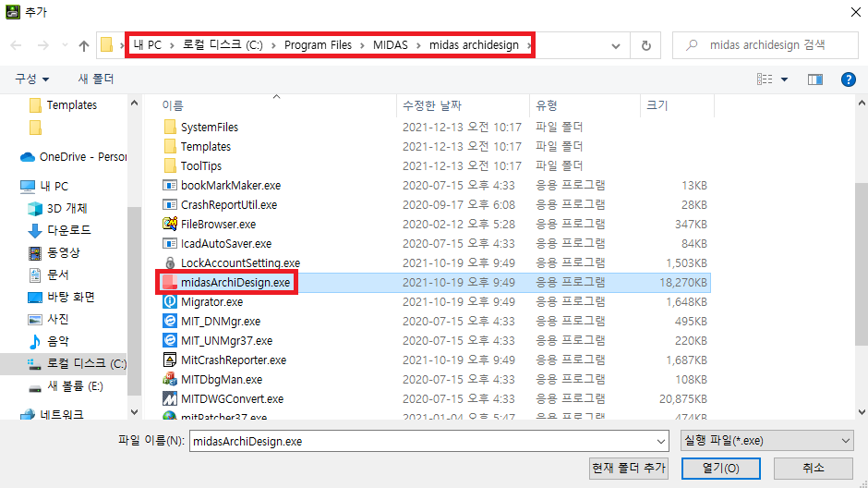Select the bookMarkMaker.exe file icon
This screenshot has height=488, width=868.
[169, 185]
